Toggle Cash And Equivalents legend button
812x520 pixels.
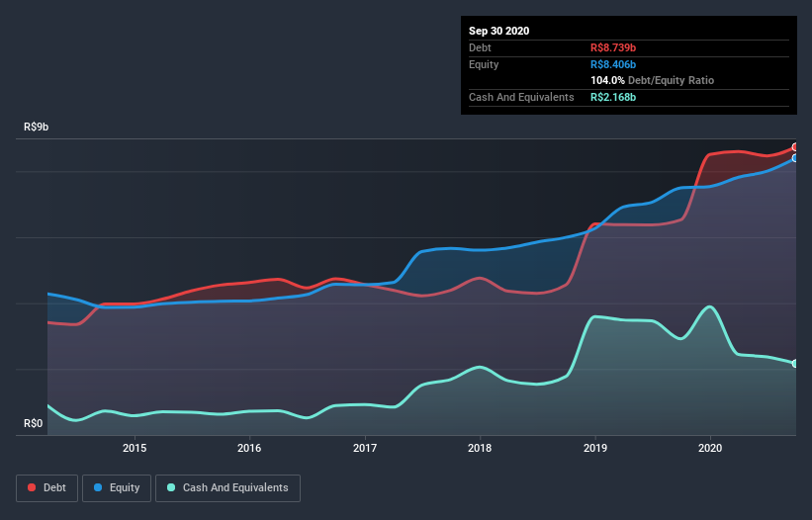tap(227, 488)
